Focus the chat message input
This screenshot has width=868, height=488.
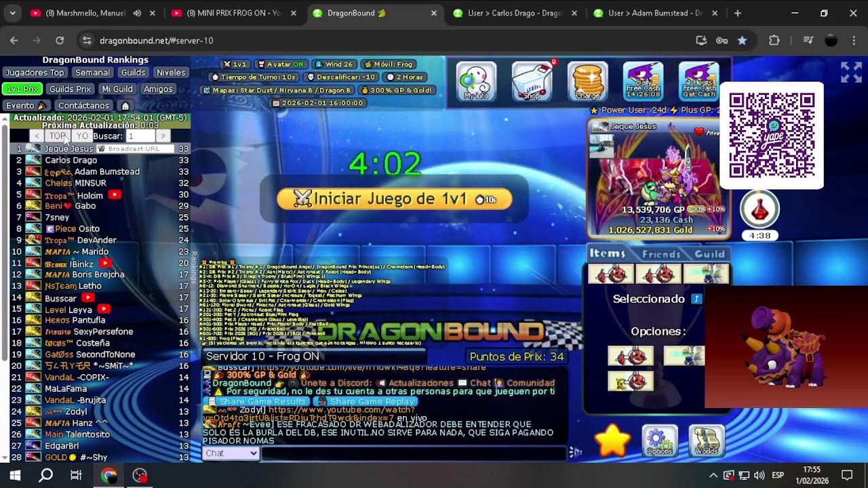(x=413, y=453)
